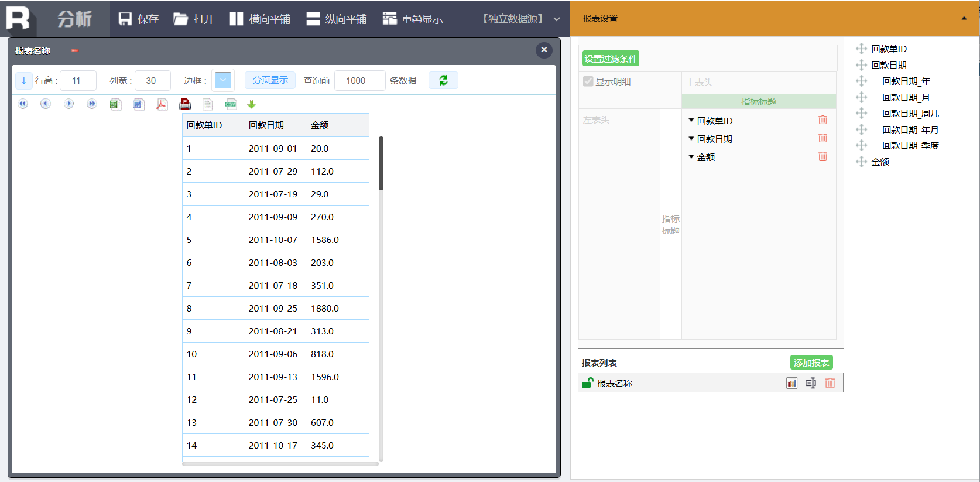Export the report to Word
The image size is (980, 482).
coord(138,104)
